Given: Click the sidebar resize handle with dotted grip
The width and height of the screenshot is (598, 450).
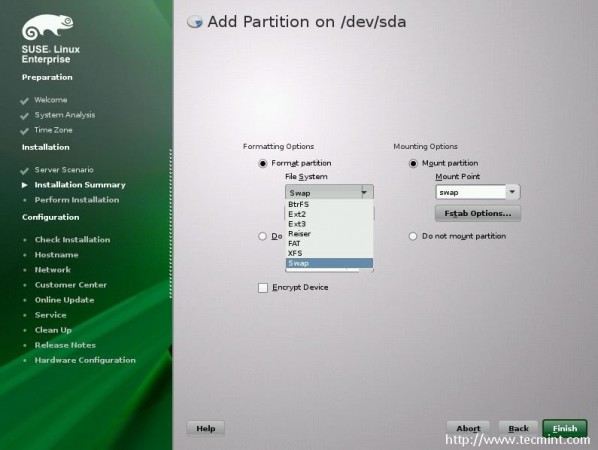Looking at the screenshot, I should [170, 223].
